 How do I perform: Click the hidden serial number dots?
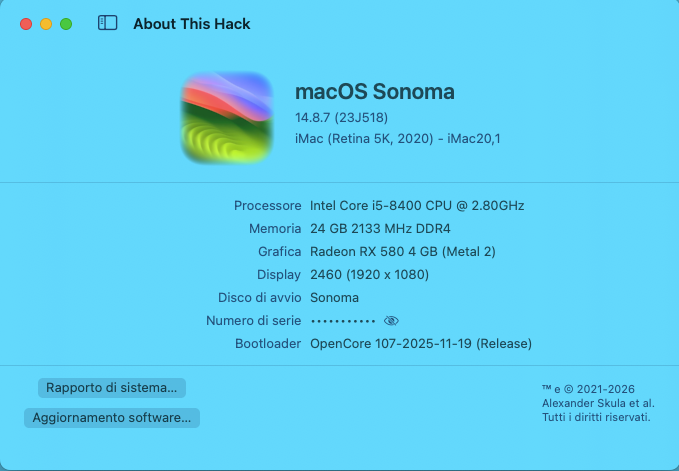click(x=343, y=321)
